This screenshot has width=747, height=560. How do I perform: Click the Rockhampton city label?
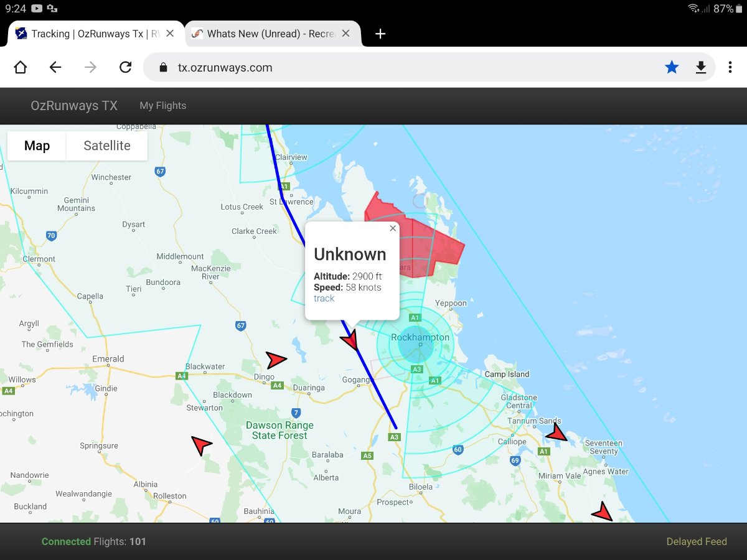[420, 337]
